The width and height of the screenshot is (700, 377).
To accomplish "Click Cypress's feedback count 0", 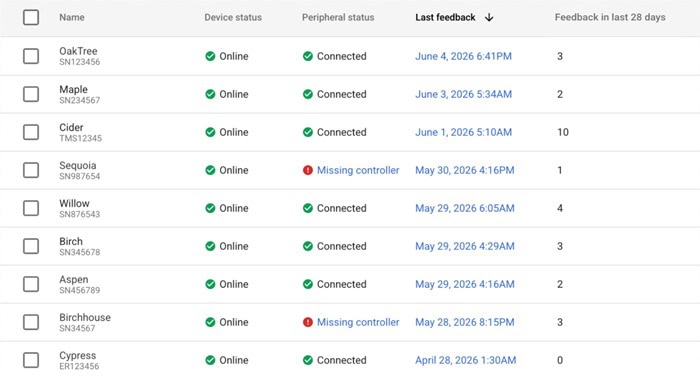I will pos(560,360).
